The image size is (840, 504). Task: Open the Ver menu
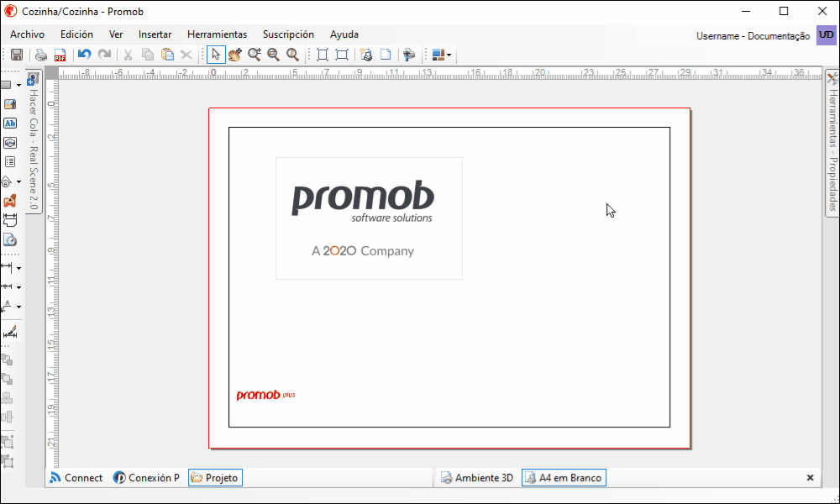[116, 34]
